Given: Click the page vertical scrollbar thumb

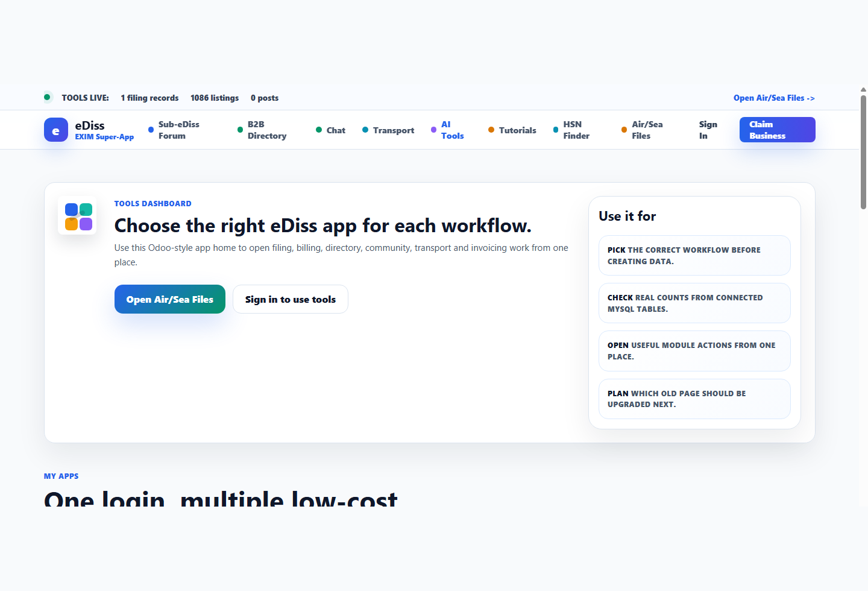Looking at the screenshot, I should click(863, 152).
